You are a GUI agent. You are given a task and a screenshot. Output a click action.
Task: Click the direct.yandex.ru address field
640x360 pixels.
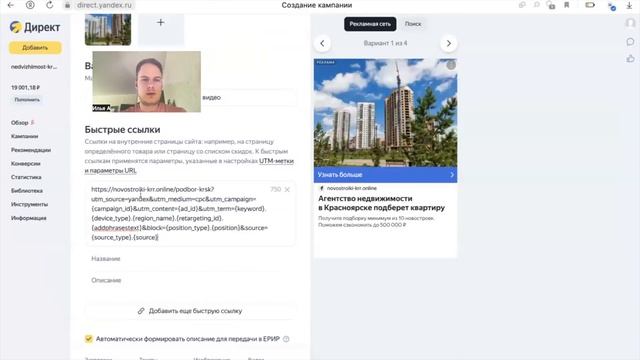point(104,5)
